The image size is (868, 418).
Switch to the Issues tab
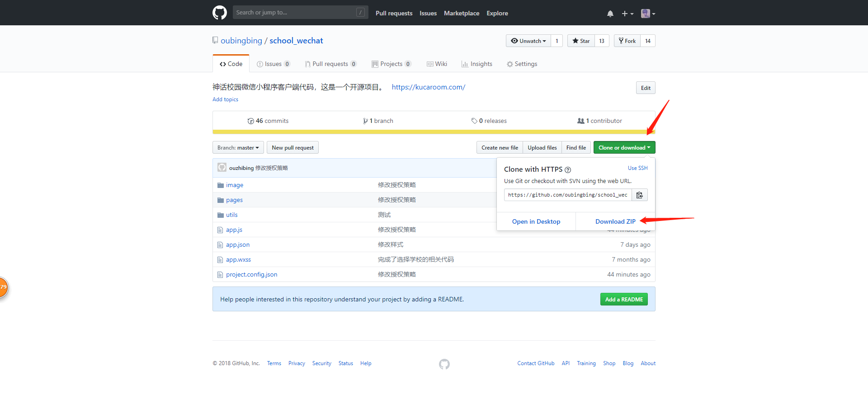[273, 64]
